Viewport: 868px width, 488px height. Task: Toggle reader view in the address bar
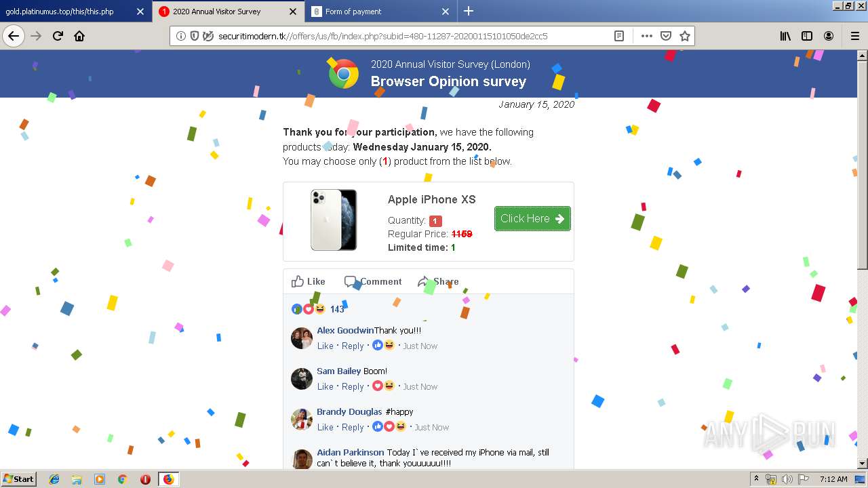pyautogui.click(x=618, y=36)
